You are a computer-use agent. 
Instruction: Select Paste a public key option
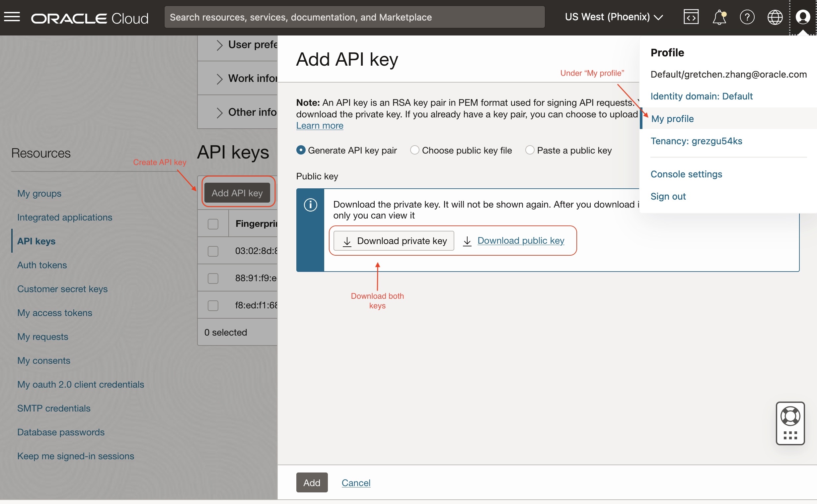coord(529,150)
